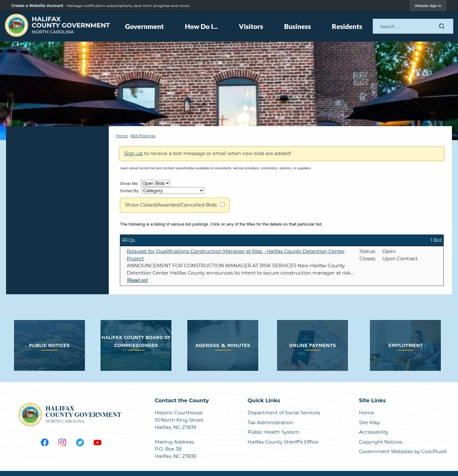Open the Show Me Open Bids dropdown
This screenshot has height=476, width=458.
[155, 183]
